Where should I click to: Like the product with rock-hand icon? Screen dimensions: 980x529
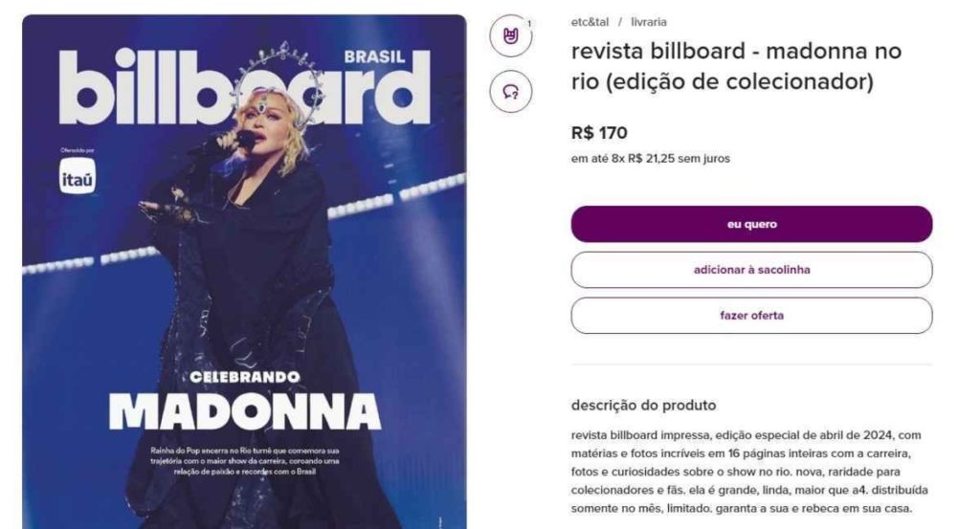point(511,36)
